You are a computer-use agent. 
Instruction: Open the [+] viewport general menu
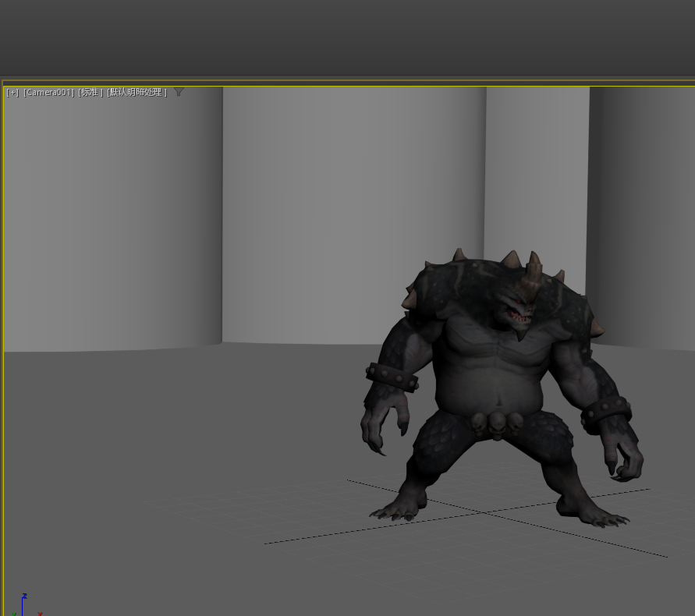[x=12, y=93]
